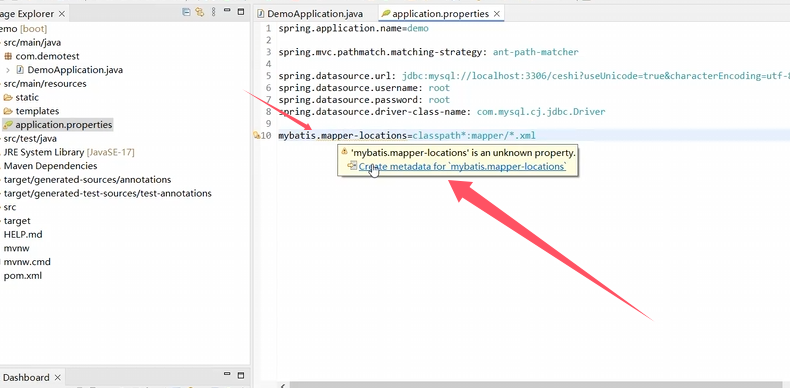
Task: Select the src/test/java source folder
Action: 30,139
